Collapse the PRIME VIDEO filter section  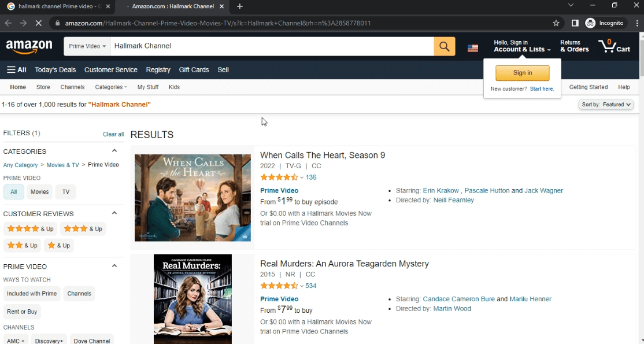[x=114, y=266]
